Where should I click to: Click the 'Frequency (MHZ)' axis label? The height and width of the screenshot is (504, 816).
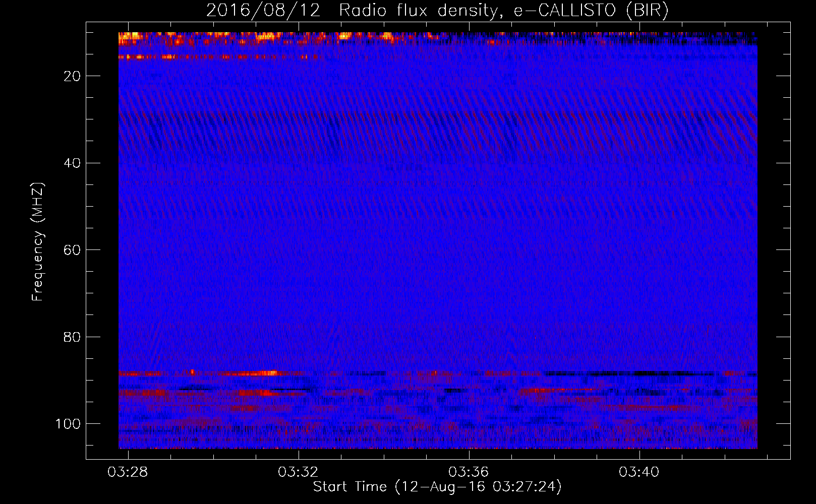tap(38, 242)
